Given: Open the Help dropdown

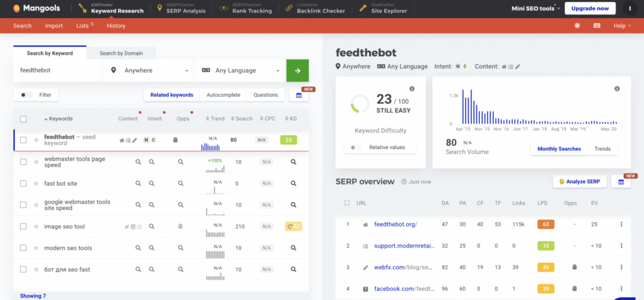Looking at the screenshot, I should tap(622, 26).
